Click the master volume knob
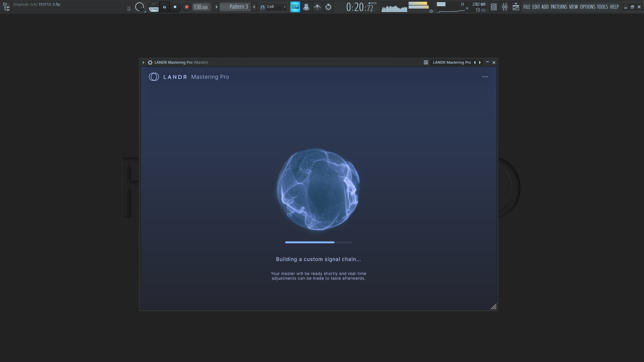Image resolution: width=644 pixels, height=362 pixels. 139,7
